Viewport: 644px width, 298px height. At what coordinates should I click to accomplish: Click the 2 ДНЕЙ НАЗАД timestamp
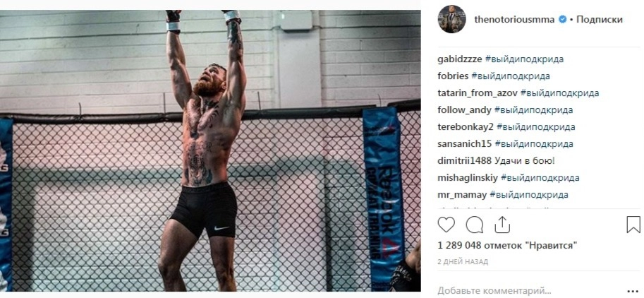(463, 262)
